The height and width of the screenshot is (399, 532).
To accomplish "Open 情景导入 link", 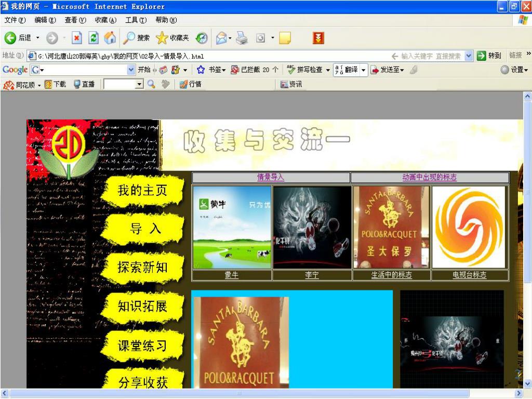I will coord(270,177).
